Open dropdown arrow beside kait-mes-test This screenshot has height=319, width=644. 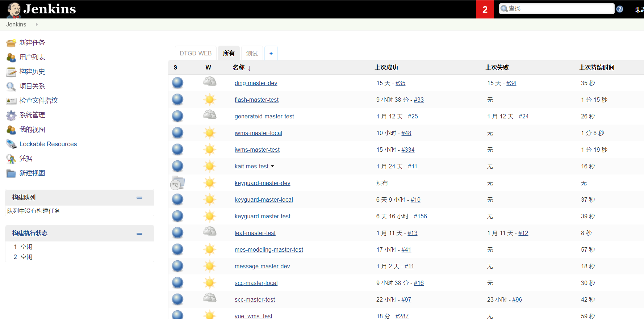(x=272, y=167)
